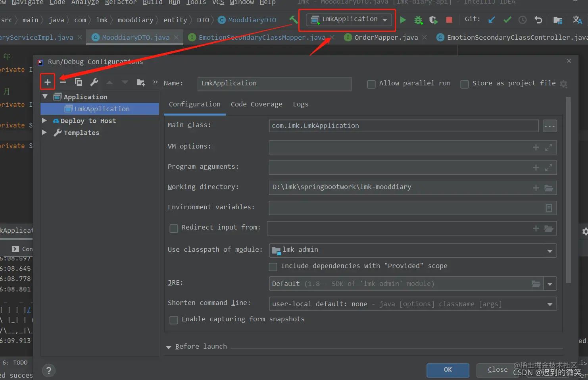Select the Configuration tab
588x380 pixels.
click(194, 104)
